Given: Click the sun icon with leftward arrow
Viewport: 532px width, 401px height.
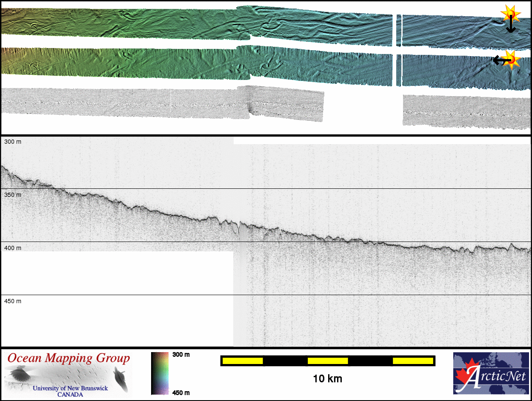Looking at the screenshot, I should [511, 59].
